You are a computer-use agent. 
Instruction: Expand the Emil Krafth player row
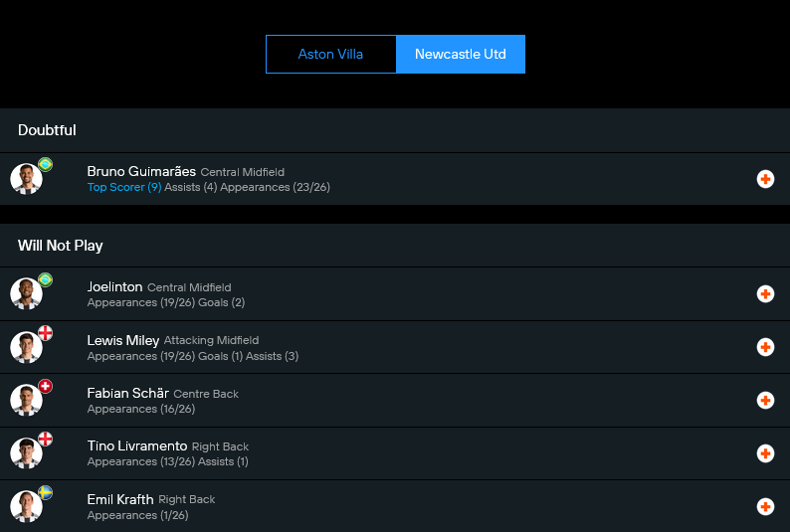[x=398, y=507]
